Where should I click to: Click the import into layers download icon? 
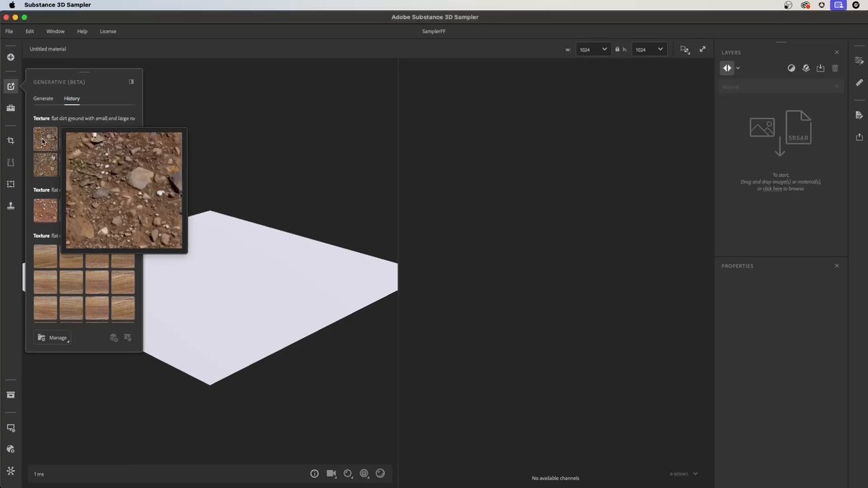click(x=820, y=68)
